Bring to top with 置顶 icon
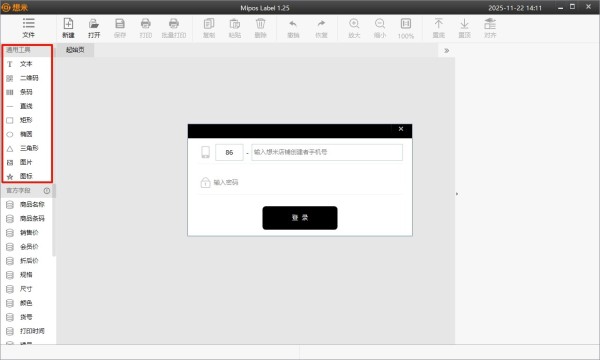 tap(464, 24)
